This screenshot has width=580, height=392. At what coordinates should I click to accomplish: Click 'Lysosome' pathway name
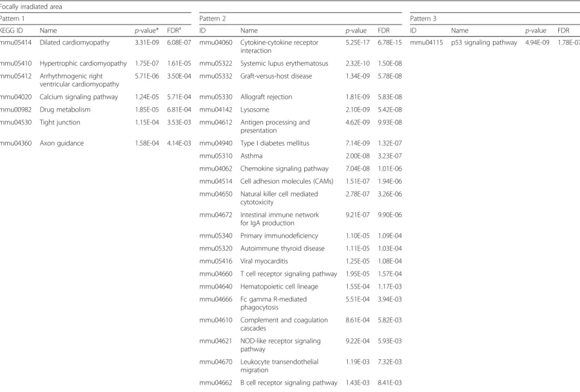(255, 110)
